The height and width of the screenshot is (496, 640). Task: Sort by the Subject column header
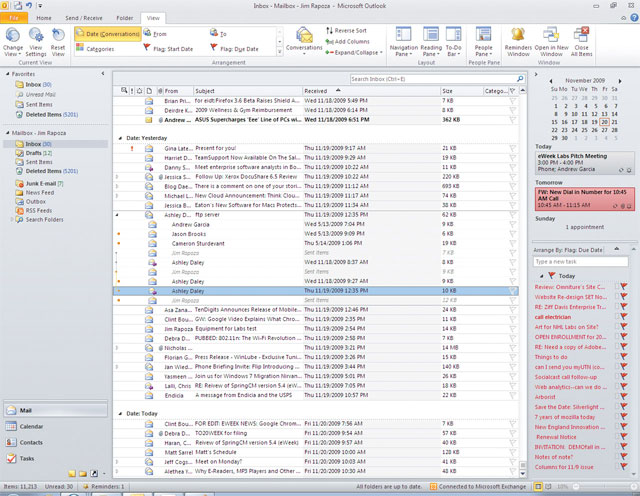tap(247, 91)
